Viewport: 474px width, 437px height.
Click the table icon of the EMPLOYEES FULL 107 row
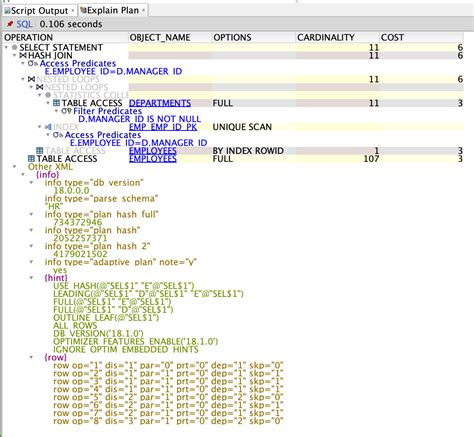(31, 159)
